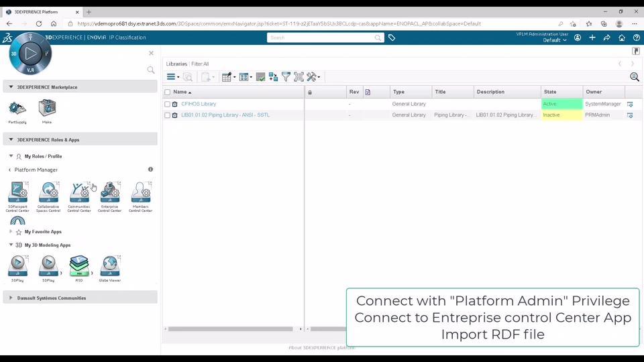
Task: Click the yellow Inactive state cell
Action: pos(561,115)
